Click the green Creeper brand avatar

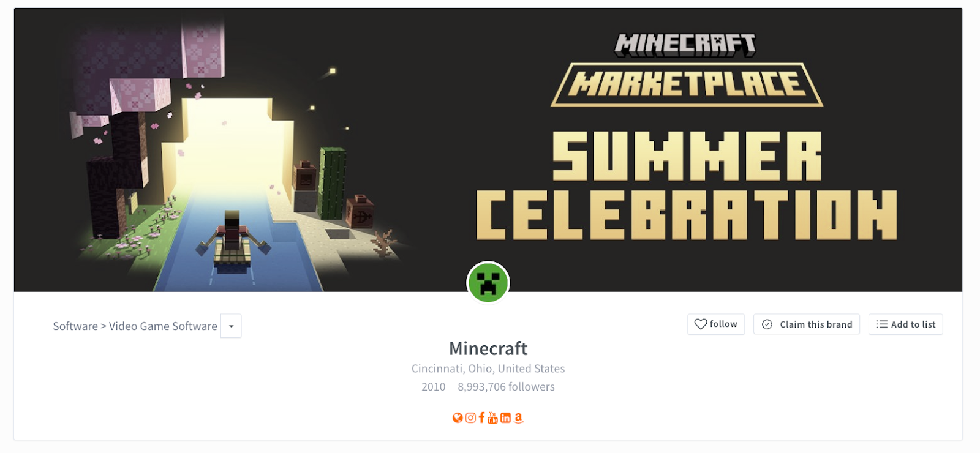[x=488, y=283]
